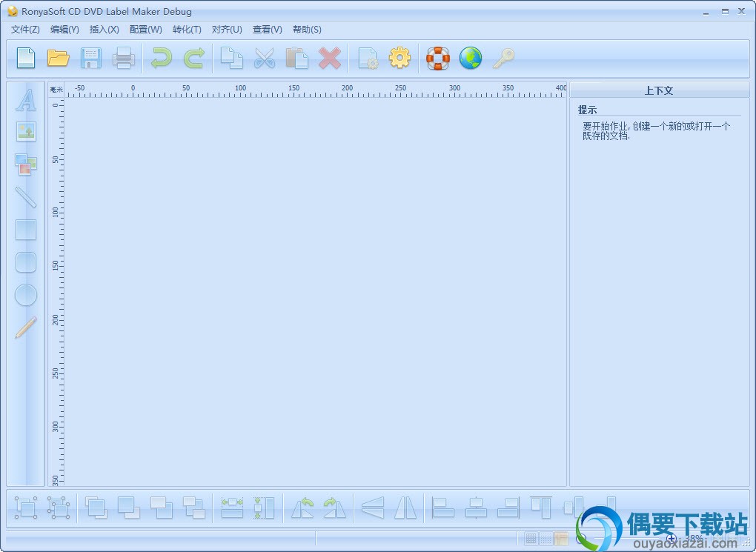Save the project with the floppy disk icon
Viewport: 756px width, 552px height.
[90, 58]
